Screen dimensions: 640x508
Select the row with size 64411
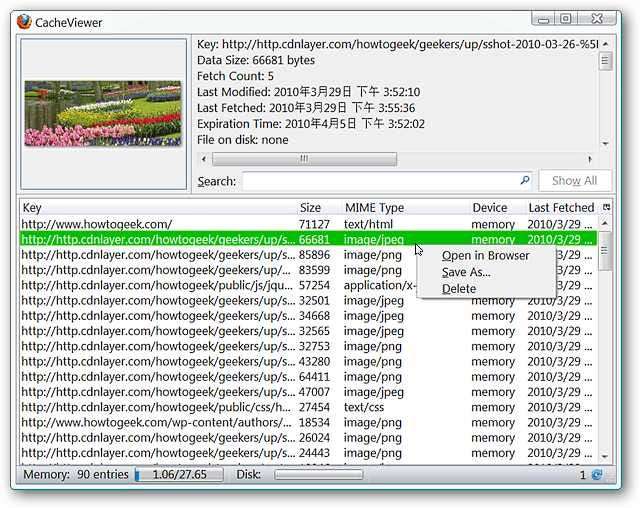[x=308, y=377]
